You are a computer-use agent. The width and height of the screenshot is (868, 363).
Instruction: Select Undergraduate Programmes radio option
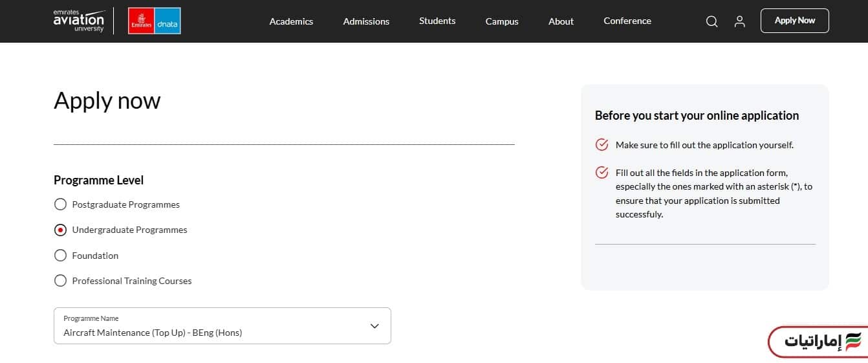[x=60, y=230]
